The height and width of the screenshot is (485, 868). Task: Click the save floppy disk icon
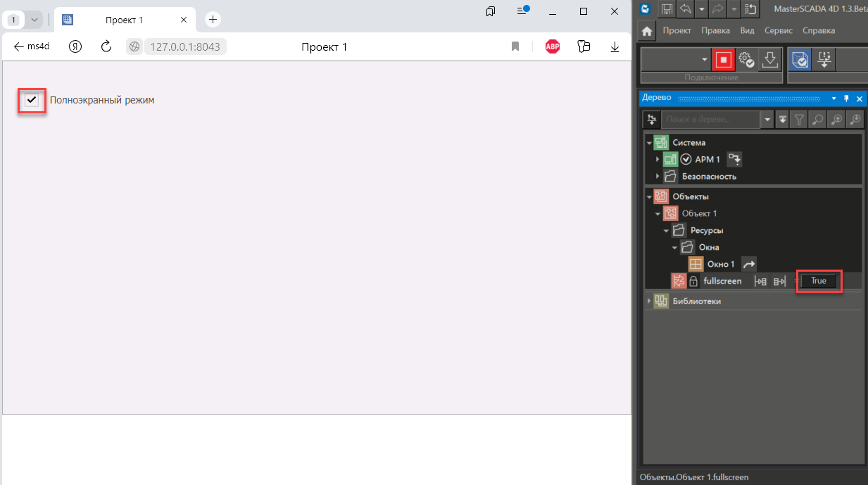pos(666,9)
